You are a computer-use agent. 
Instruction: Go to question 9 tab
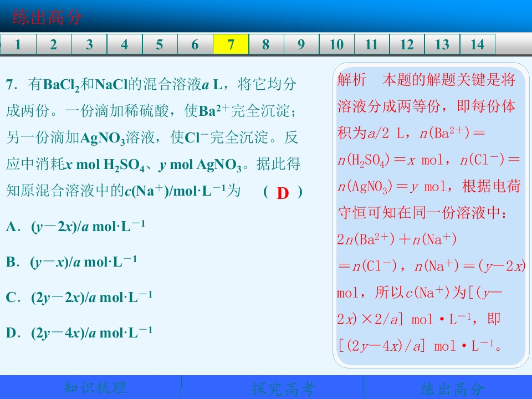pos(301,44)
